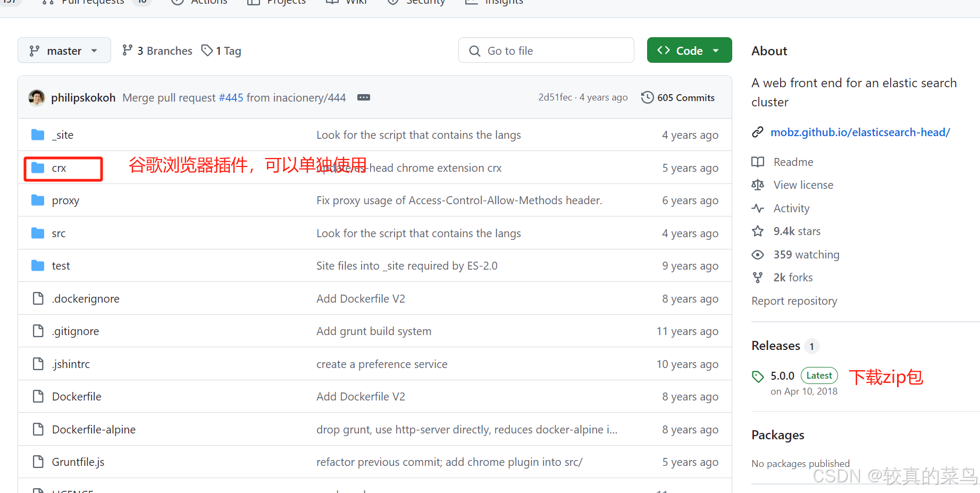The image size is (980, 493).
Task: Click the commits history clock icon
Action: click(x=647, y=97)
